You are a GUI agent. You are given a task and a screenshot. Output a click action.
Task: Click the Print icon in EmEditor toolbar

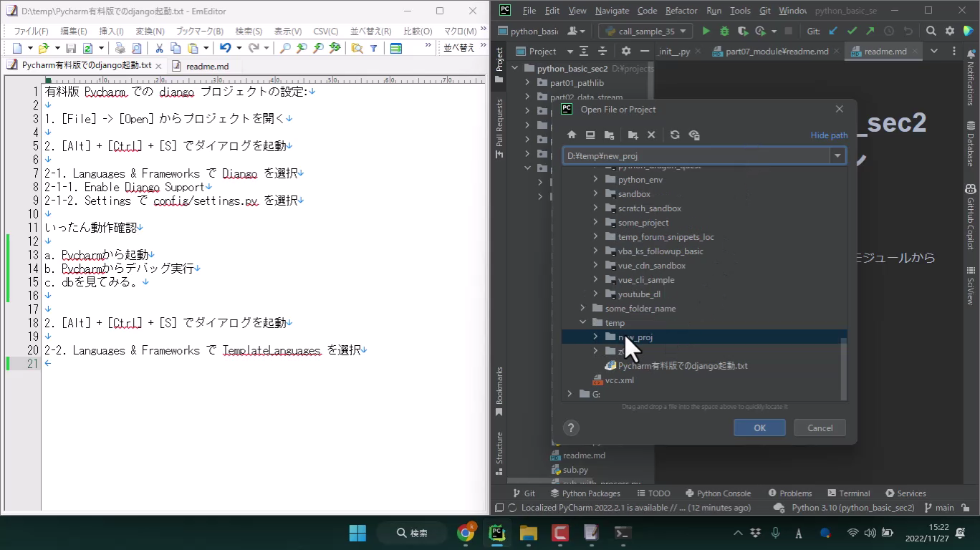pyautogui.click(x=120, y=48)
